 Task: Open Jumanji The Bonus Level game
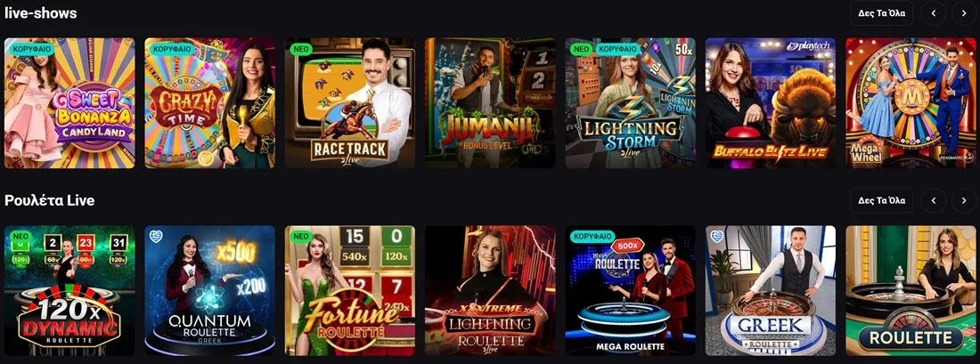pos(490,103)
